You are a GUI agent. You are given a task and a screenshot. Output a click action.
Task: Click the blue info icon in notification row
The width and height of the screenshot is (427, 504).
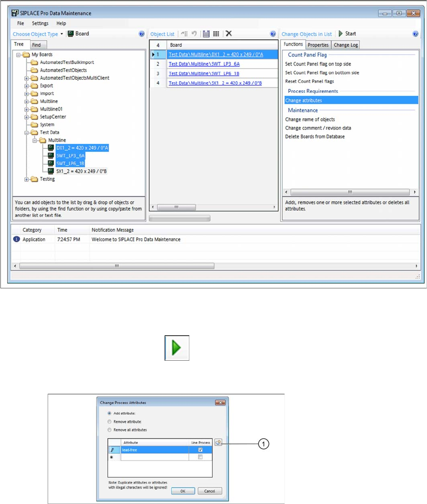[16, 239]
